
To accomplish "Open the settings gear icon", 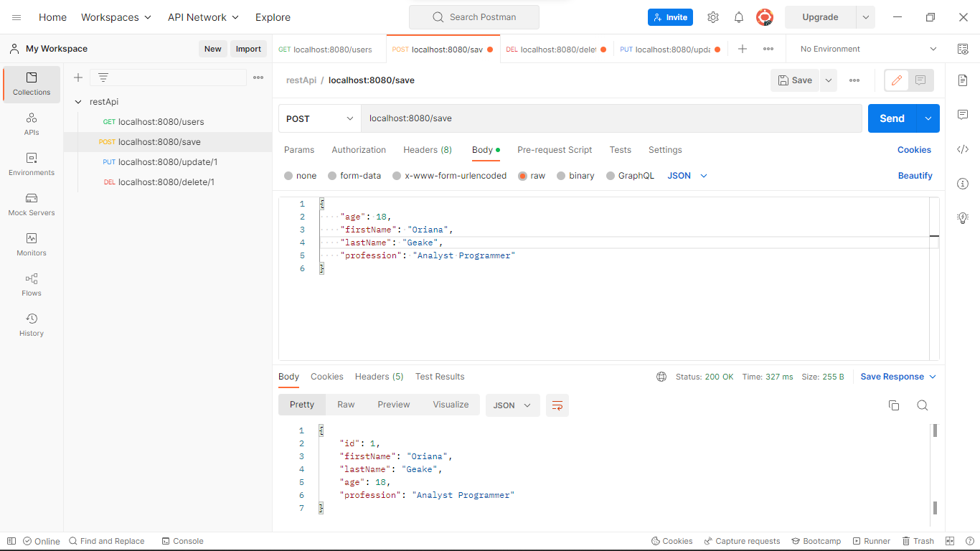I will pyautogui.click(x=712, y=17).
